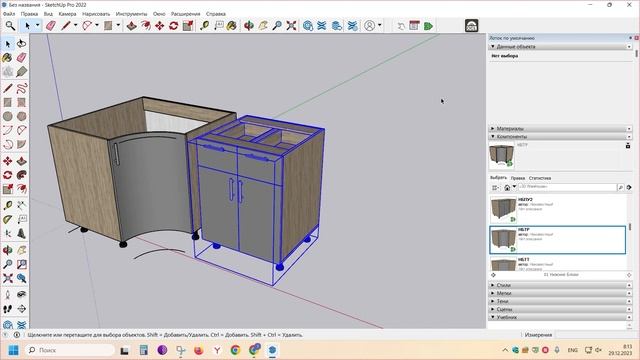Select the Position Camera tool in left toolbox
Screen dimensions: 640x360
tap(8, 295)
